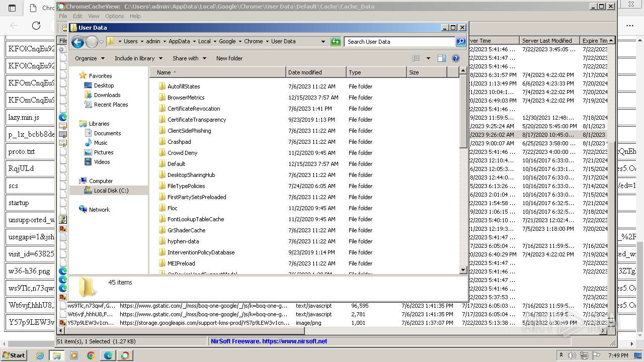Open Google Chrome from the taskbar
Screen dimensions: 644x362
pos(91,355)
